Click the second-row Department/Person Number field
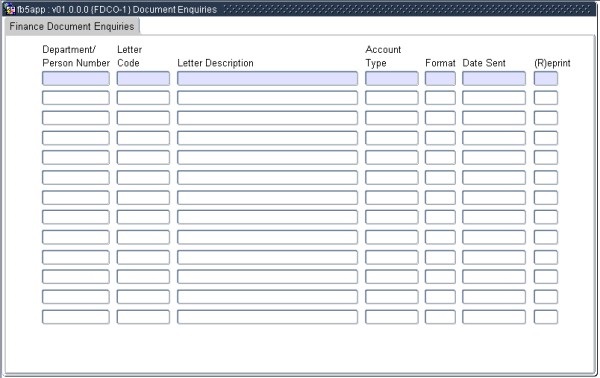This screenshot has width=600, height=378. 76,98
